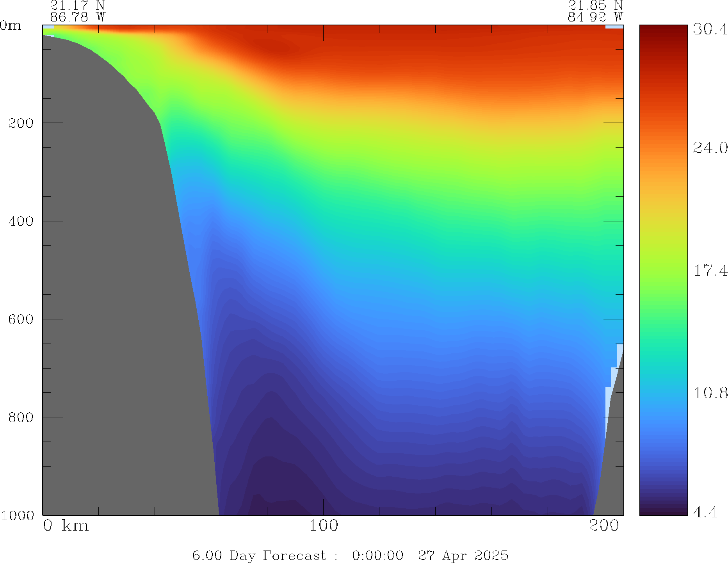
Task: Click the 0m depth axis label
Action: 11,26
